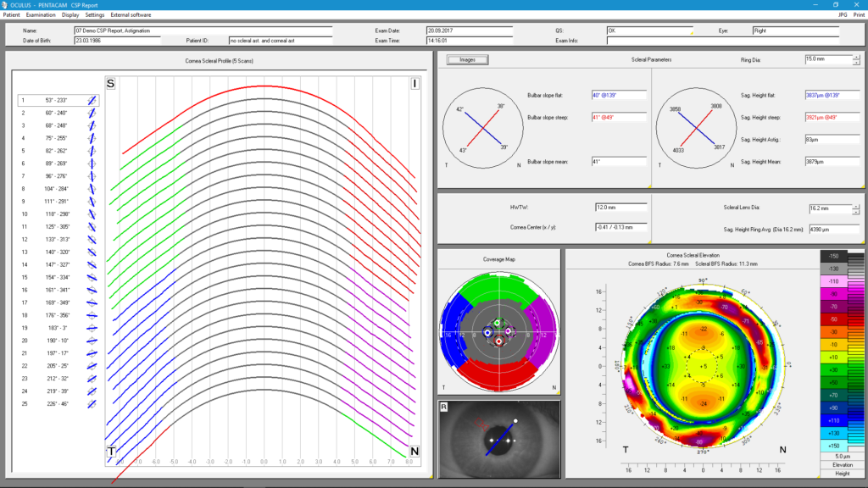
Task: Select scan direction icon for 154° - 334°
Action: (x=92, y=277)
